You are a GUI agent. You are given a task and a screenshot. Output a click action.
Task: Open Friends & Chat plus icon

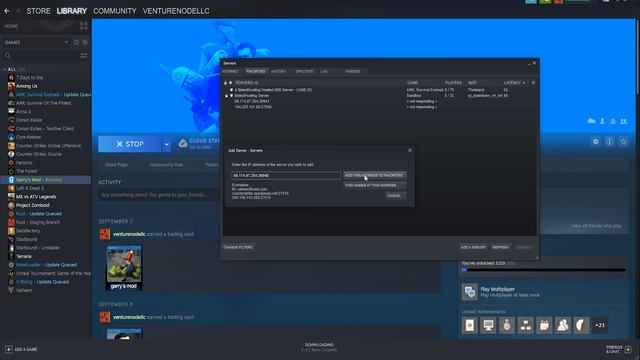[628, 349]
